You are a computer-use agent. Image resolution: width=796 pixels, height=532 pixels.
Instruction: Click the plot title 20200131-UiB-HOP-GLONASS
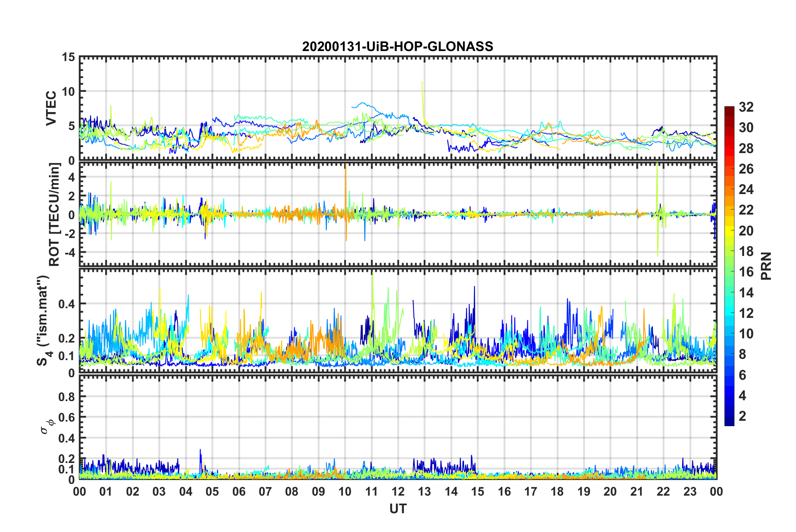click(398, 46)
